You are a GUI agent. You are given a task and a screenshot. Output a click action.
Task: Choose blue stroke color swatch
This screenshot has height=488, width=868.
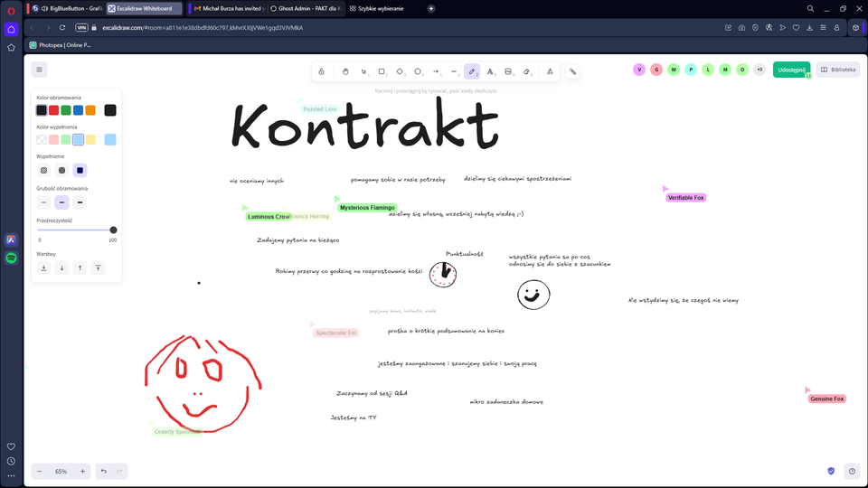click(x=78, y=110)
